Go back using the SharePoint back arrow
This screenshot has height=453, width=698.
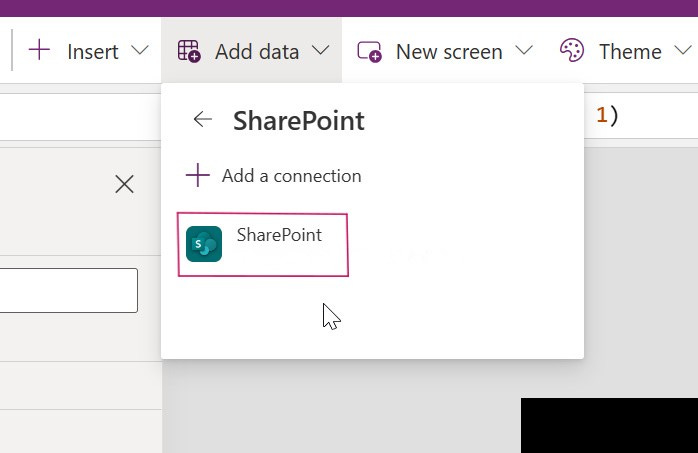[x=203, y=119]
